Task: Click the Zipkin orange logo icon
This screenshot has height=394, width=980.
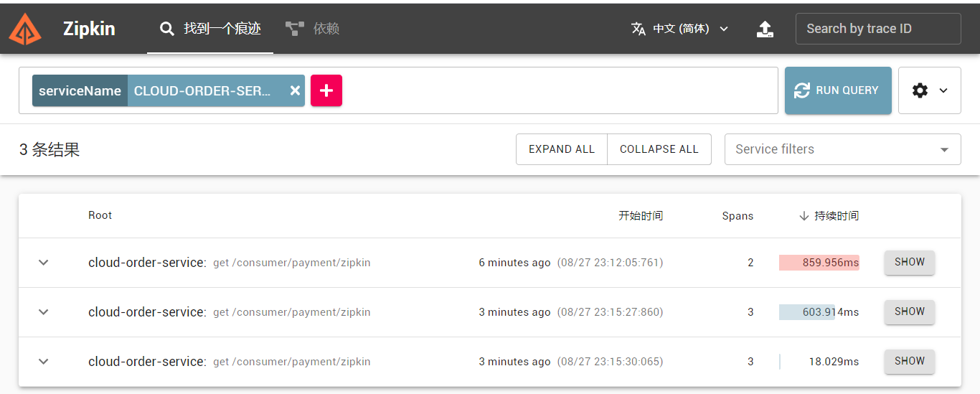Action: pyautogui.click(x=25, y=29)
